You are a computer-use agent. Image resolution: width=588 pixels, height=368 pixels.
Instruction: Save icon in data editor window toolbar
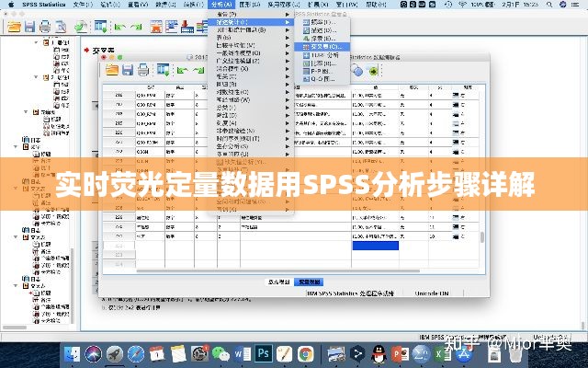coord(128,70)
